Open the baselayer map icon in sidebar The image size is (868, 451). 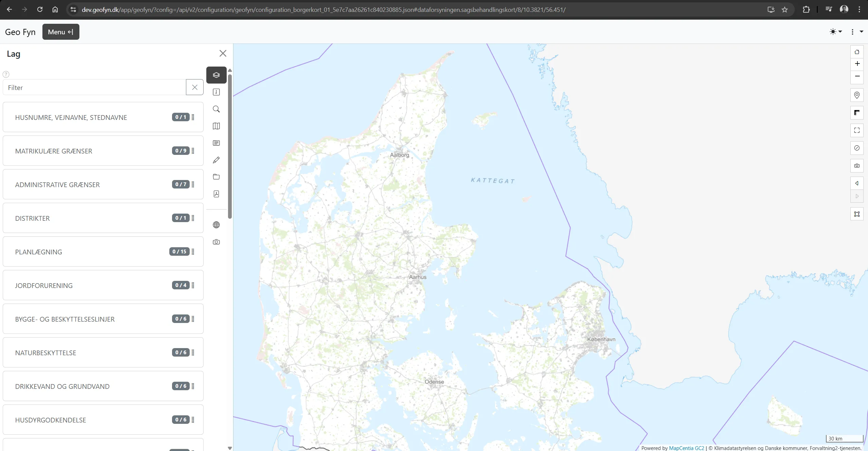click(x=216, y=126)
